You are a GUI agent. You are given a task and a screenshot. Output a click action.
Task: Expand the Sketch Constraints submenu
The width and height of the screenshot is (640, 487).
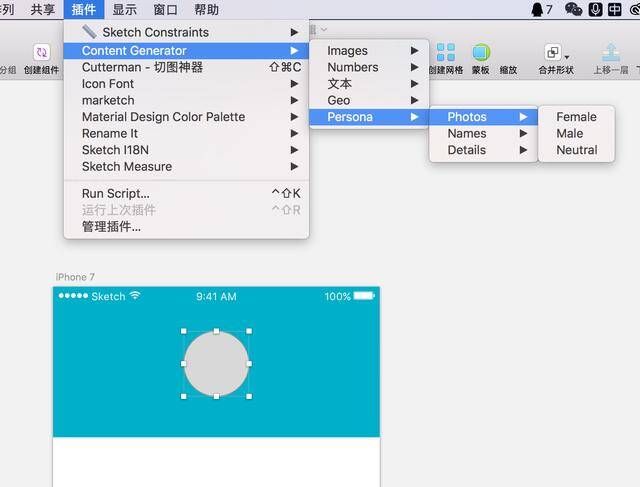click(186, 32)
